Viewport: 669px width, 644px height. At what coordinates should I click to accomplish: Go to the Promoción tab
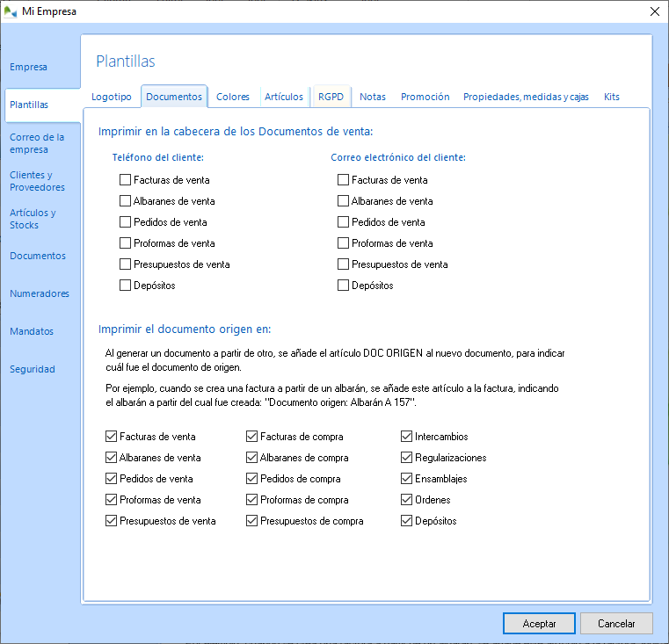pyautogui.click(x=425, y=97)
